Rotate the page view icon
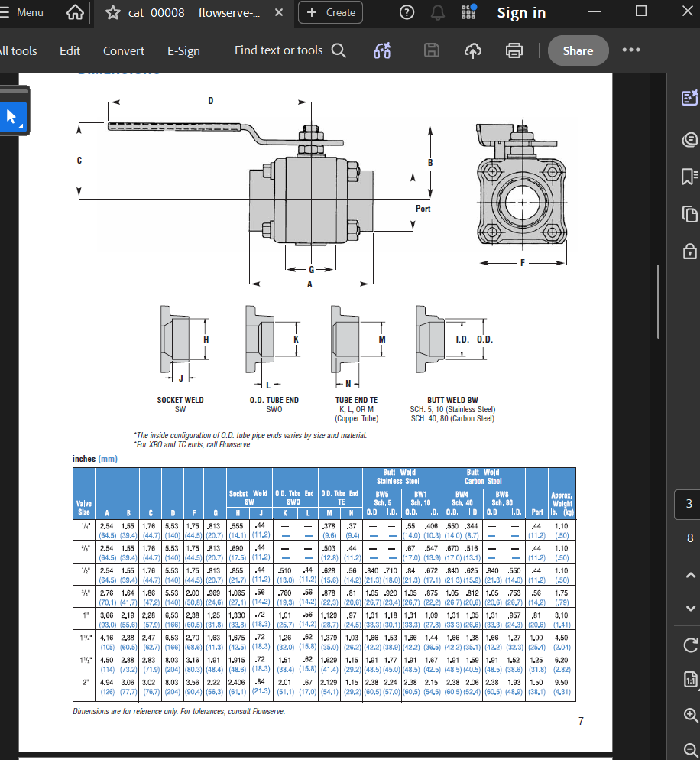The image size is (700, 760). (691, 645)
